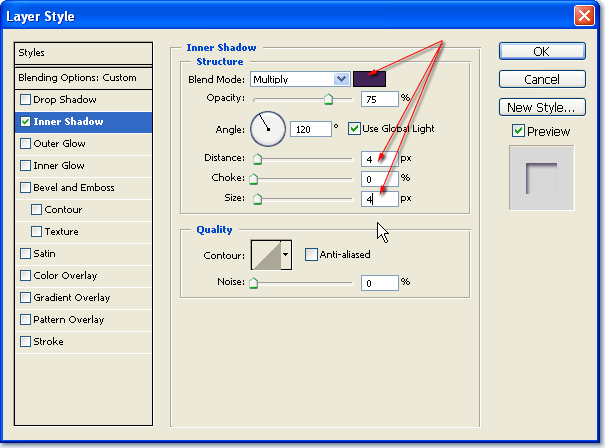Click the Distance value field
Image resolution: width=605 pixels, height=448 pixels.
(x=378, y=158)
